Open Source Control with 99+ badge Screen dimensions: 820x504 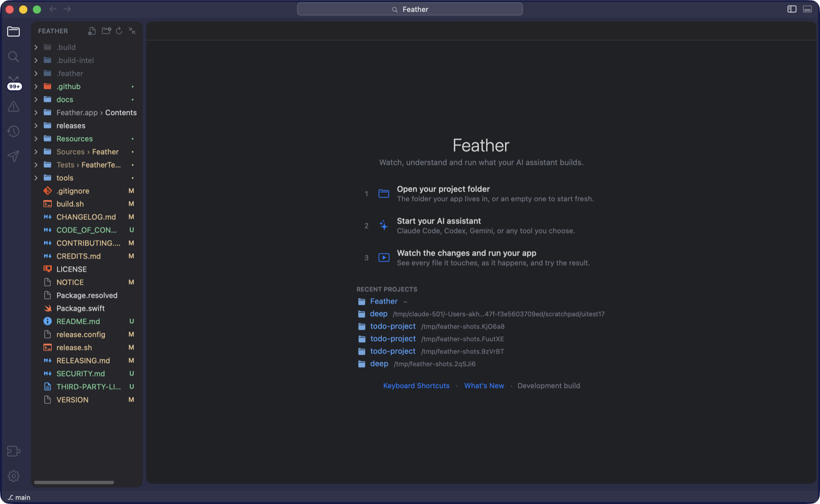(14, 82)
